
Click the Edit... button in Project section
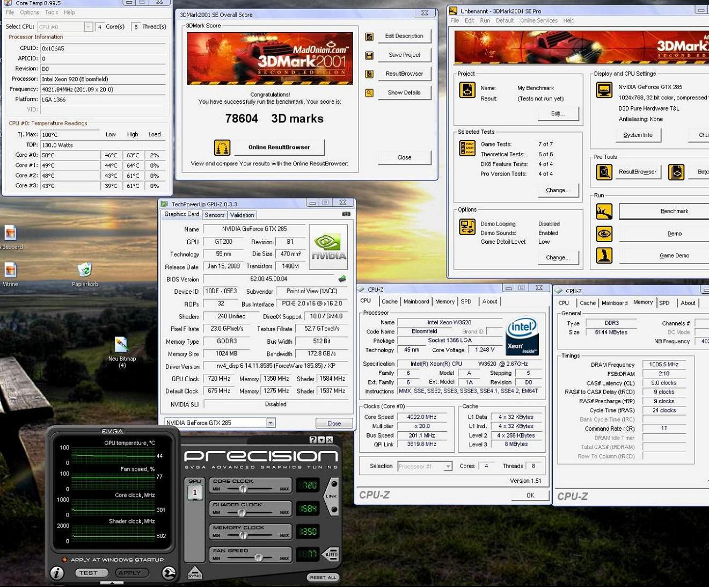click(558, 113)
